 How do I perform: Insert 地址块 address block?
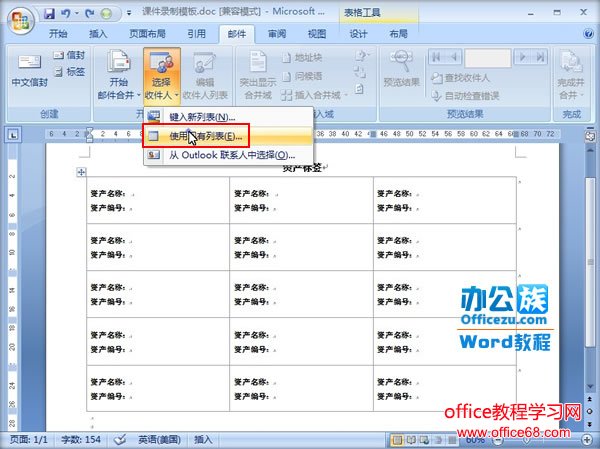(302, 58)
